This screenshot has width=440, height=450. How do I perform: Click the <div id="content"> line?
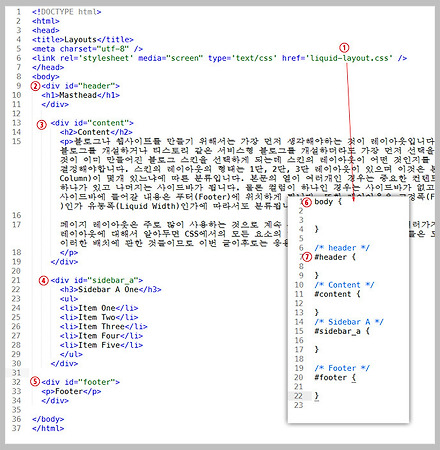(92, 123)
